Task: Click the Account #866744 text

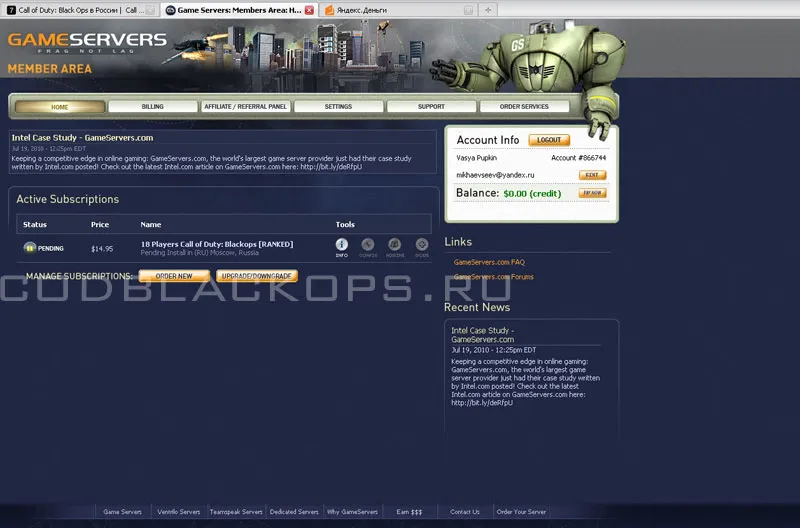Action: pos(579,158)
